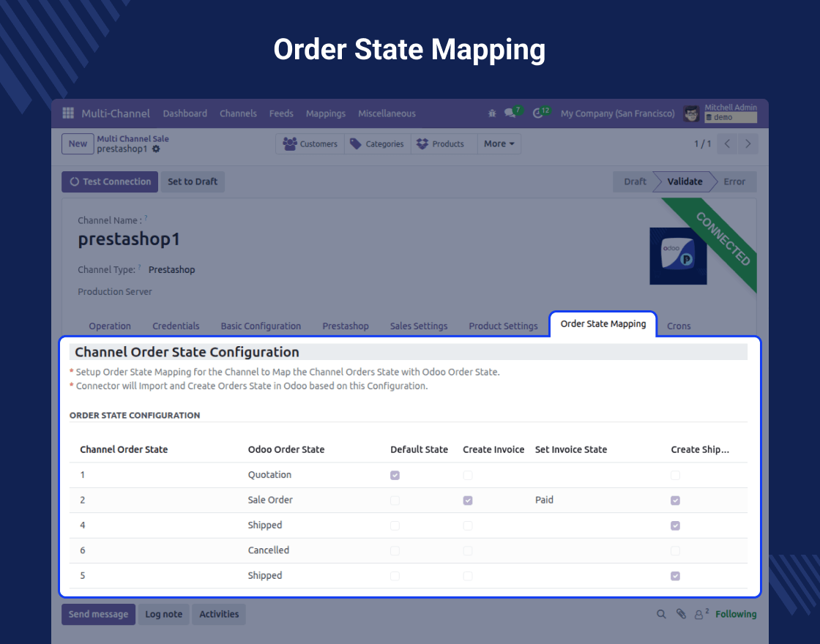The height and width of the screenshot is (644, 820).
Task: Click the debug bug icon
Action: 491,113
